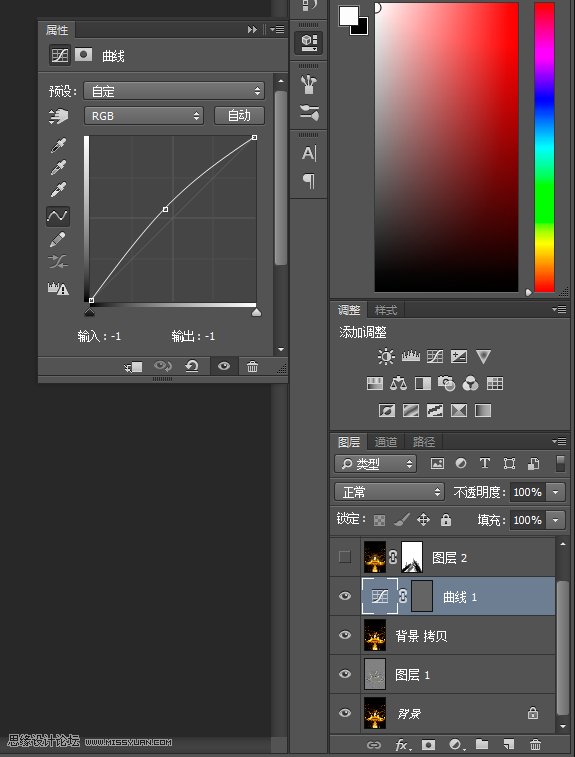Add a Photo Filter adjustment
This screenshot has width=575, height=757.
coord(447,384)
